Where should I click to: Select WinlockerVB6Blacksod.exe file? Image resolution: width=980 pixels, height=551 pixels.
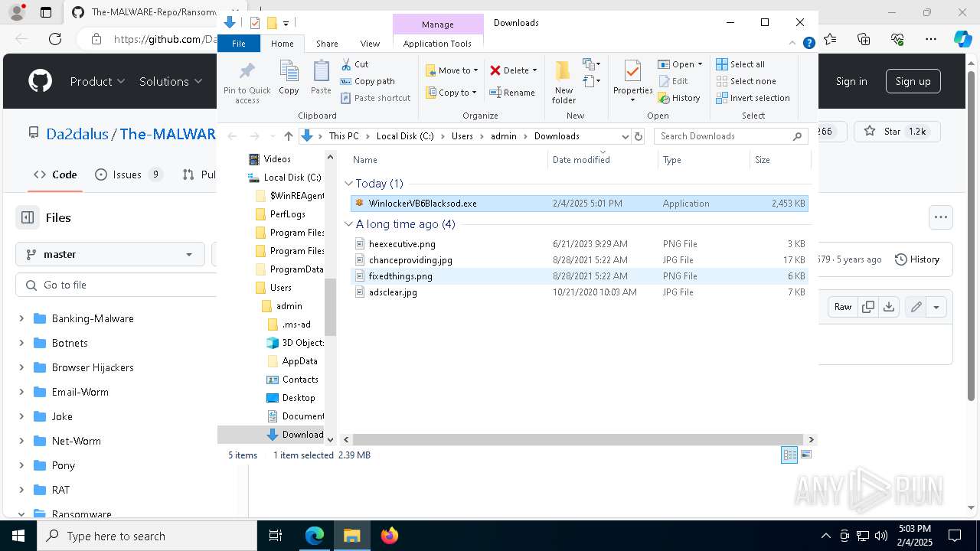pos(423,204)
